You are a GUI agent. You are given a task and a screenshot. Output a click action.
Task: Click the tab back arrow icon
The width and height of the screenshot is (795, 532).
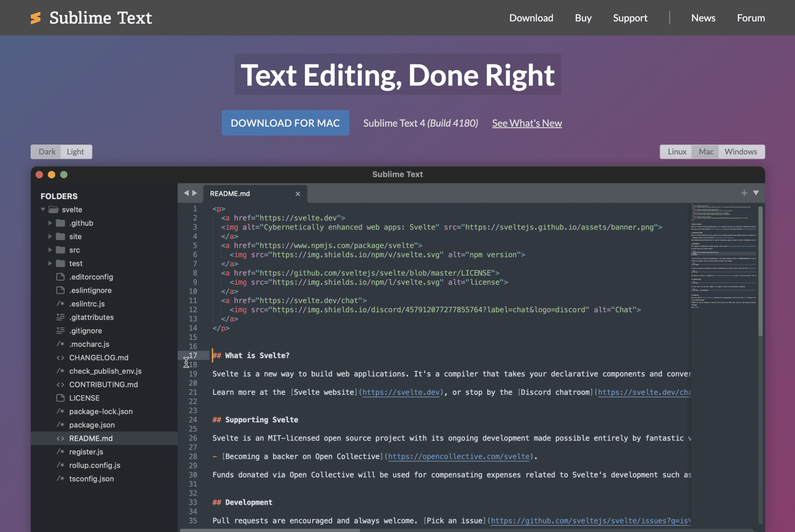(x=186, y=193)
